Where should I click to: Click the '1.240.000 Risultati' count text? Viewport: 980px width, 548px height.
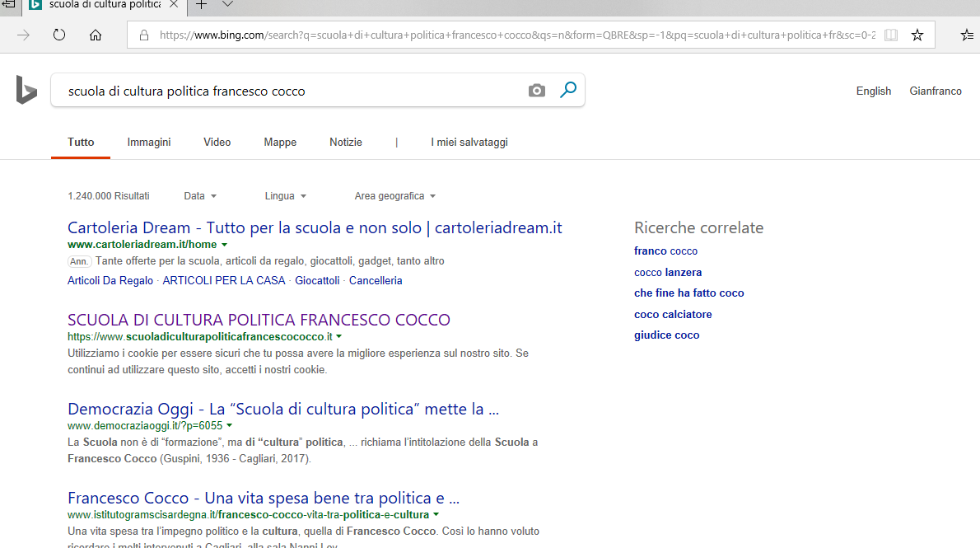point(109,196)
